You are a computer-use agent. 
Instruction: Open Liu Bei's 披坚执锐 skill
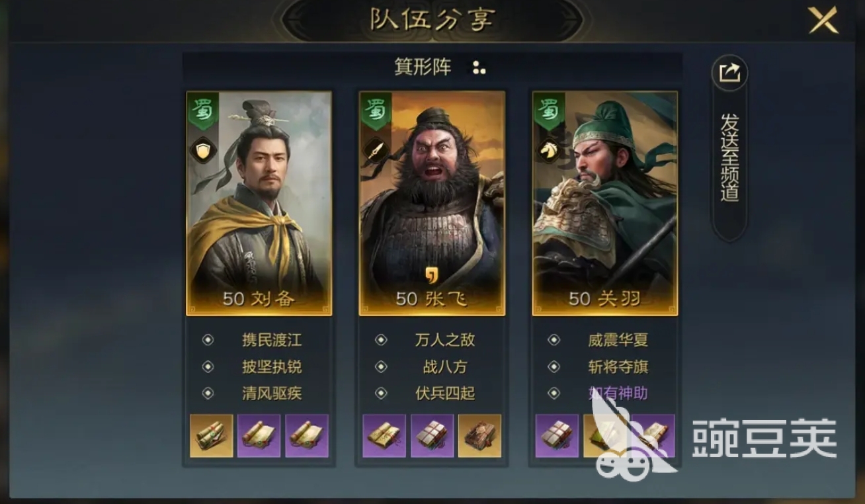click(x=272, y=366)
